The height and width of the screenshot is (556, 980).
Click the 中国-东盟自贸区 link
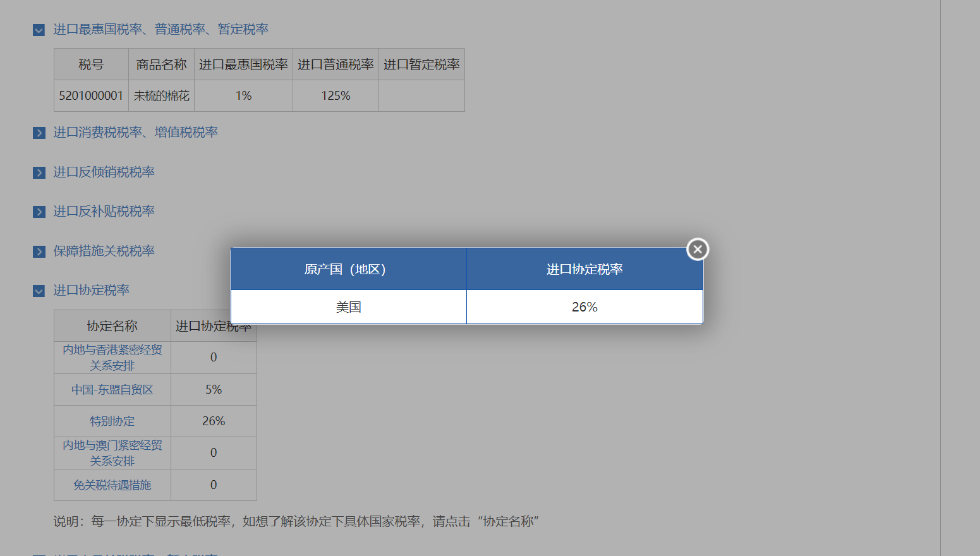[x=112, y=390]
